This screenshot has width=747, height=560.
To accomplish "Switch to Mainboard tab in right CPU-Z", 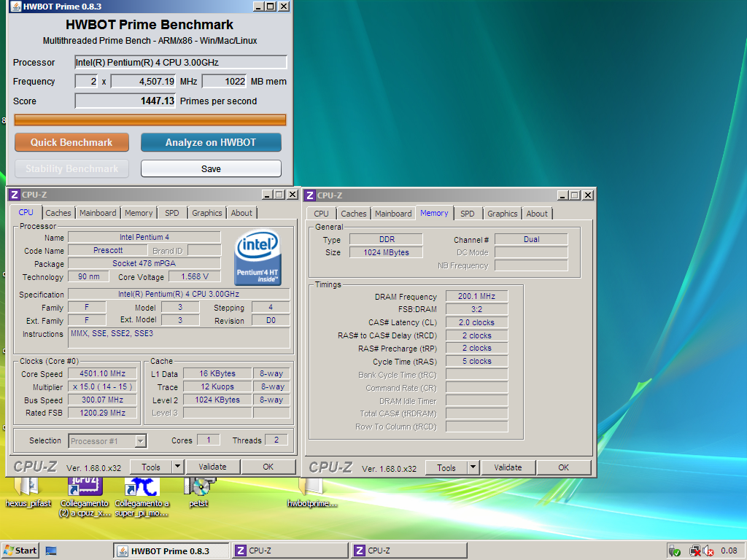I will pyautogui.click(x=393, y=214).
